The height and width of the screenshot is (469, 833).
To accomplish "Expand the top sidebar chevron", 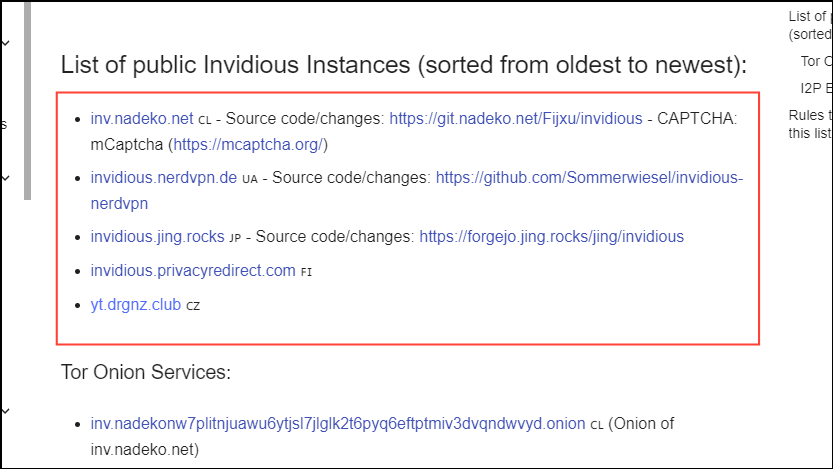I will tap(6, 42).
